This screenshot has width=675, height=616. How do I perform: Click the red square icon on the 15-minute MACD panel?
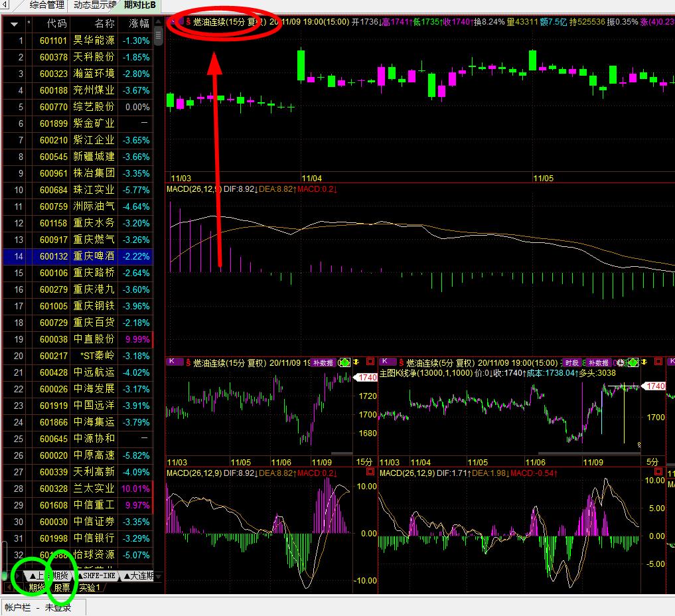pos(370,473)
